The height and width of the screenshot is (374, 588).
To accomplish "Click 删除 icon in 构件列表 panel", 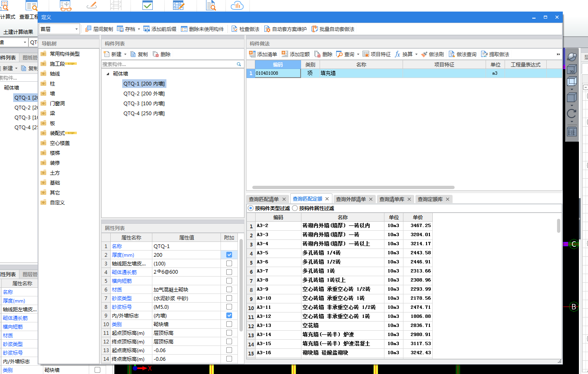I will pos(156,54).
